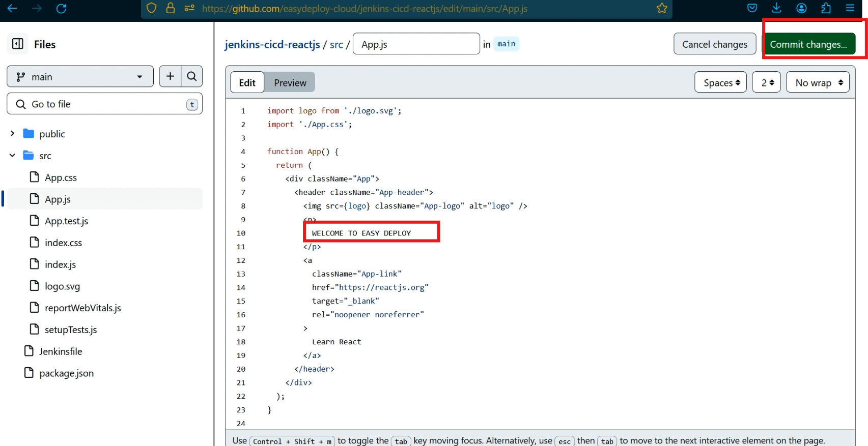The height and width of the screenshot is (446, 868).
Task: Expand the public folder chevron
Action: click(12, 133)
